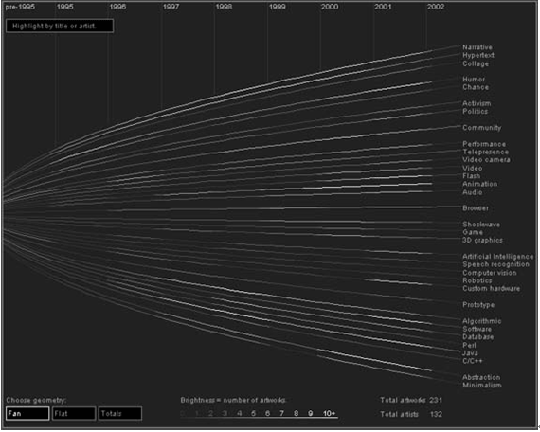Choose the Speech recognition category

tap(496, 264)
